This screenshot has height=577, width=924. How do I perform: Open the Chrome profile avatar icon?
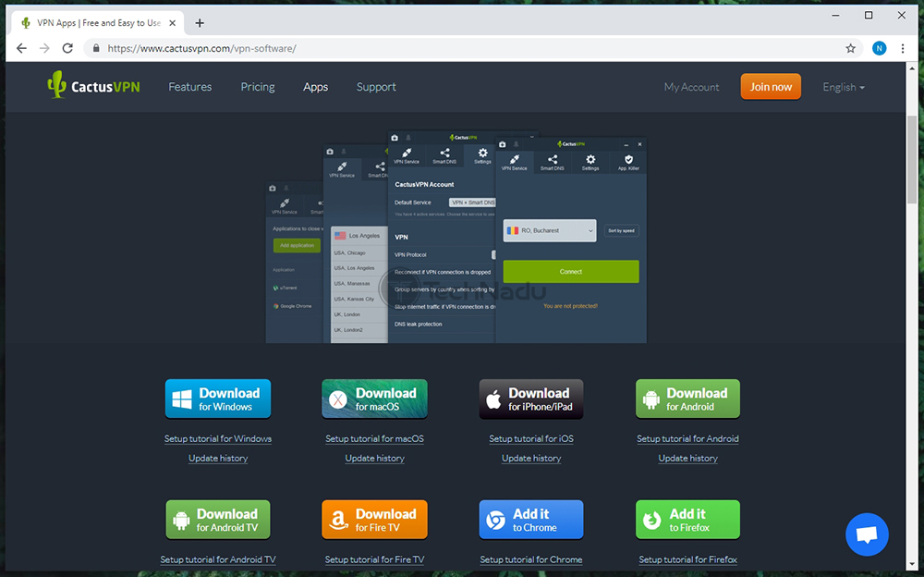pyautogui.click(x=879, y=48)
